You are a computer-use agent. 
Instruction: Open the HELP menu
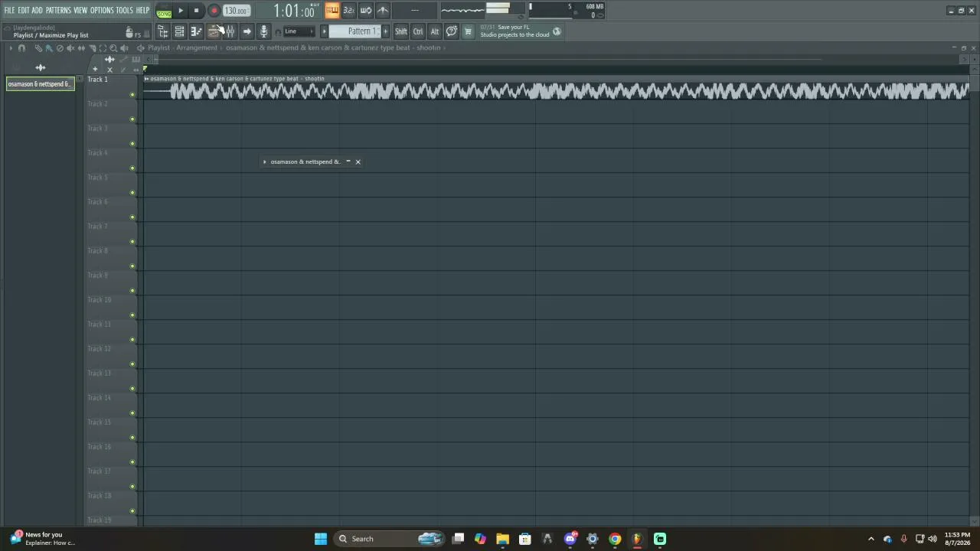(142, 10)
